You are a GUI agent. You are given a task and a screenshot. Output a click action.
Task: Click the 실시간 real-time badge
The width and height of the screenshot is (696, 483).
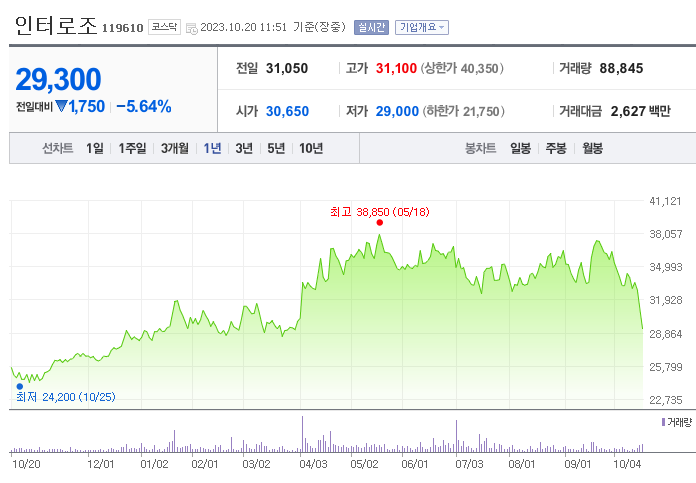(371, 28)
